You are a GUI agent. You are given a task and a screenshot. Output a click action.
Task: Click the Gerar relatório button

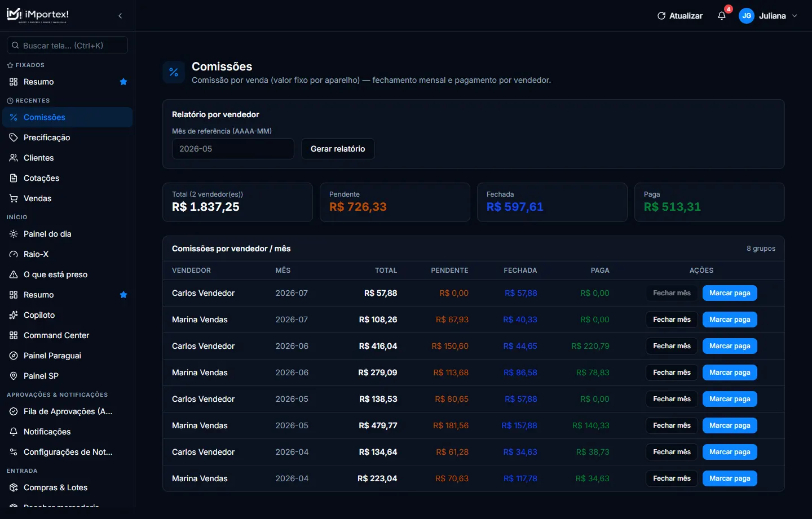tap(338, 149)
